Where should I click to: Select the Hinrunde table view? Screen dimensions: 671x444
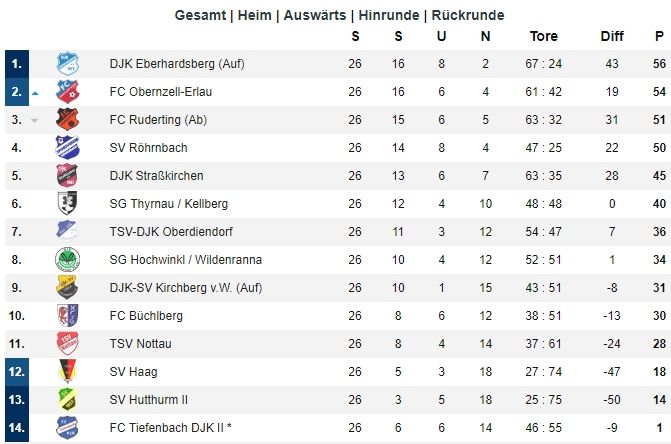[389, 15]
